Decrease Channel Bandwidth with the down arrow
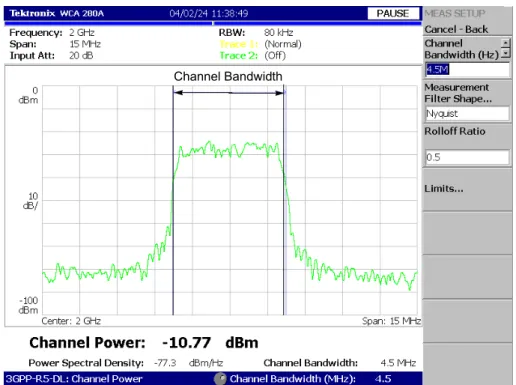Viewport: 516px width, 385px height. coord(506,53)
